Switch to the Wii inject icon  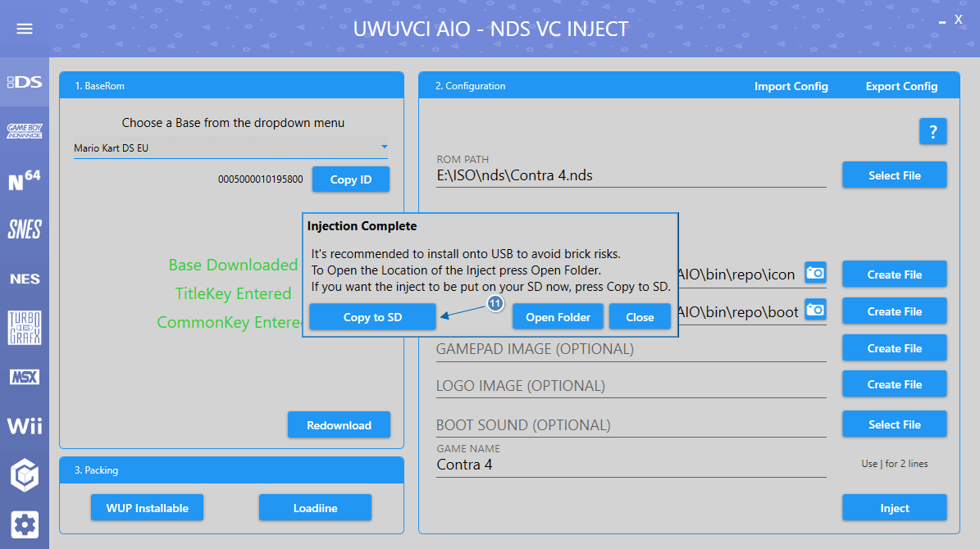coord(25,426)
